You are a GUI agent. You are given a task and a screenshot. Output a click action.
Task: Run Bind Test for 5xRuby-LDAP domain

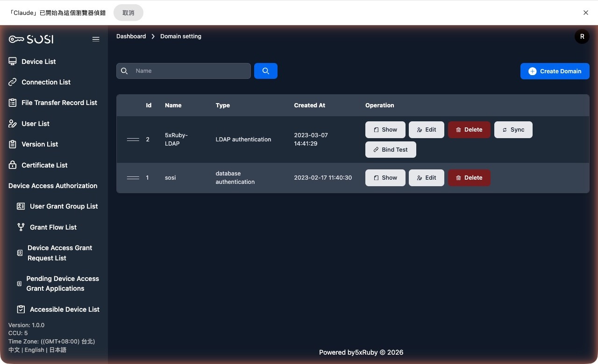point(391,149)
